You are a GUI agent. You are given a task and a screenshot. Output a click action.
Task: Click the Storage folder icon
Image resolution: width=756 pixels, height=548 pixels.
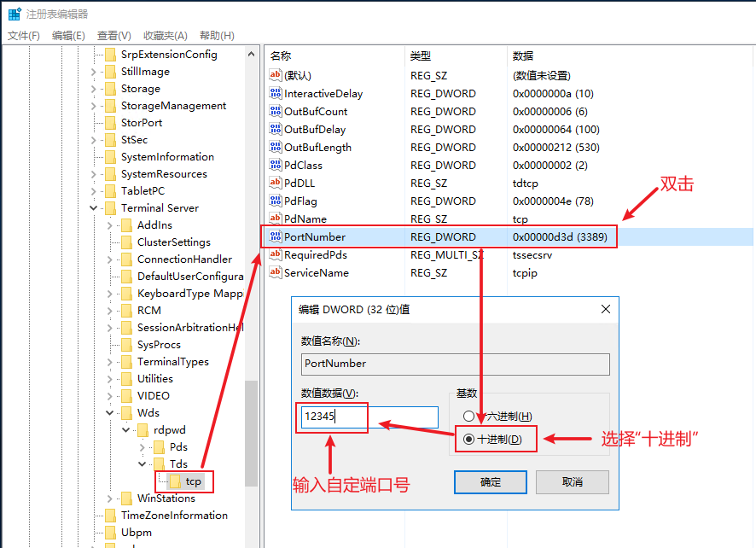(x=110, y=89)
